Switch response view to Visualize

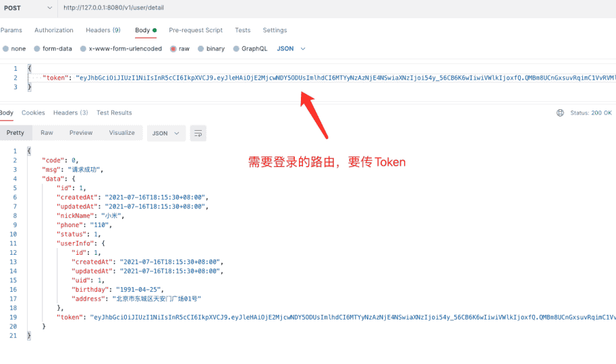121,133
